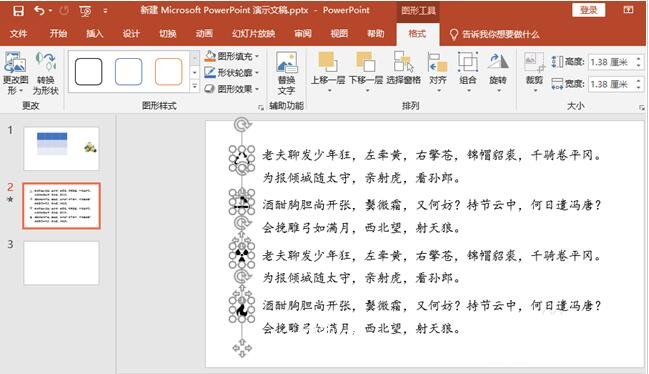Select blank slide 3 thumbnail
The image size is (649, 374).
[x=61, y=263]
